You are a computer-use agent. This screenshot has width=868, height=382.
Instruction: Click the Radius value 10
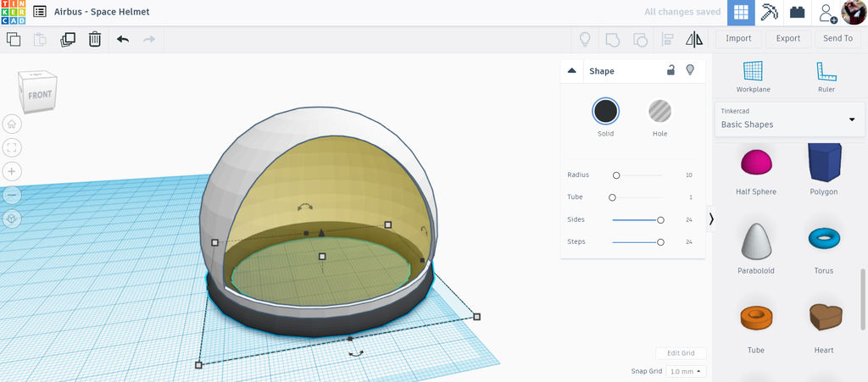(x=688, y=175)
